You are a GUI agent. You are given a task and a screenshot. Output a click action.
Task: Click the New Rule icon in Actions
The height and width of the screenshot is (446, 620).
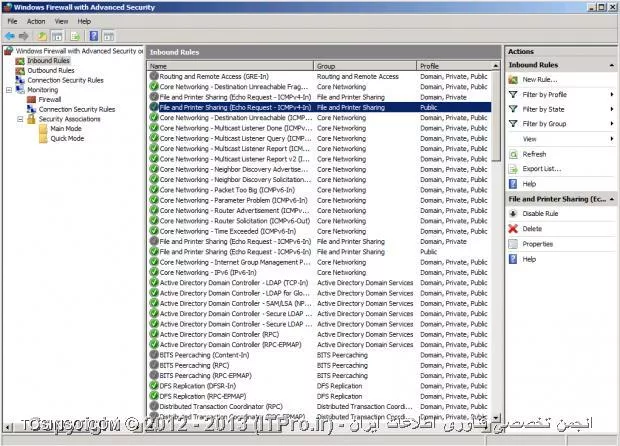(513, 80)
